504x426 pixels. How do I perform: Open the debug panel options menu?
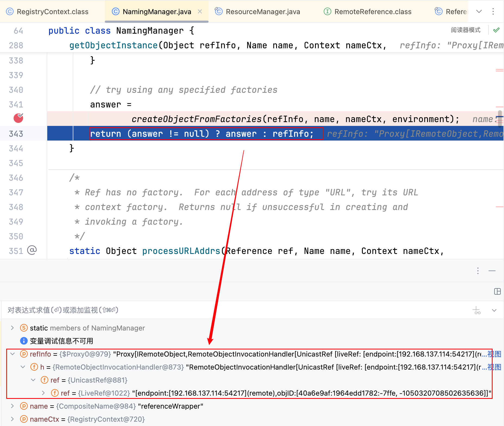(478, 271)
